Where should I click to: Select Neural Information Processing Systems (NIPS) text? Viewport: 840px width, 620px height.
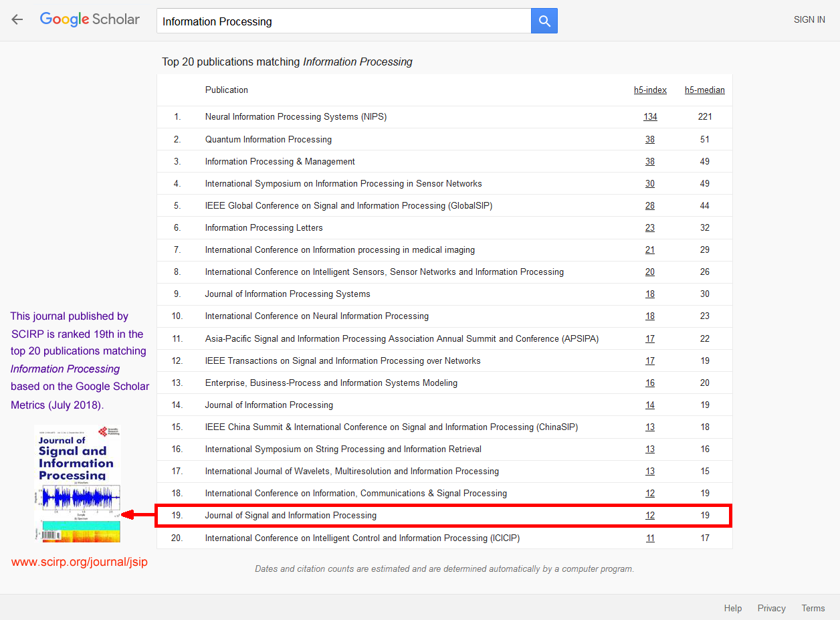pos(296,117)
